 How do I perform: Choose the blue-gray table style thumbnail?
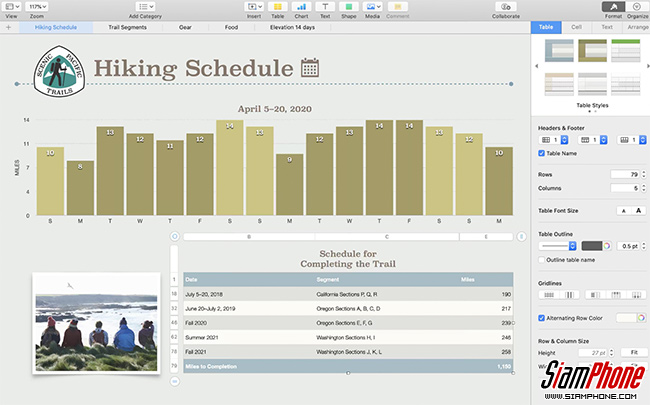click(x=559, y=50)
